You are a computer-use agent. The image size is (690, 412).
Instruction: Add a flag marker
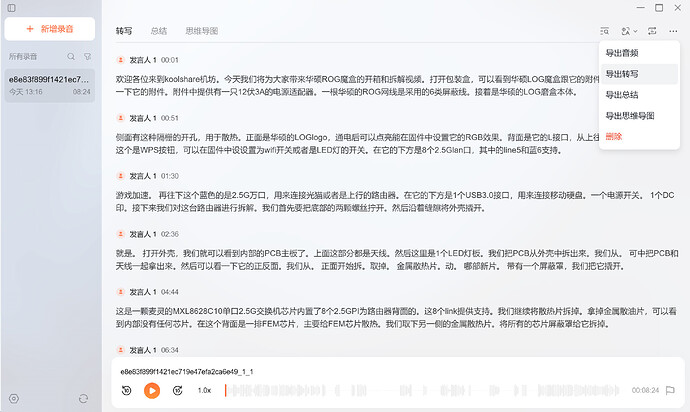pyautogui.click(x=670, y=390)
